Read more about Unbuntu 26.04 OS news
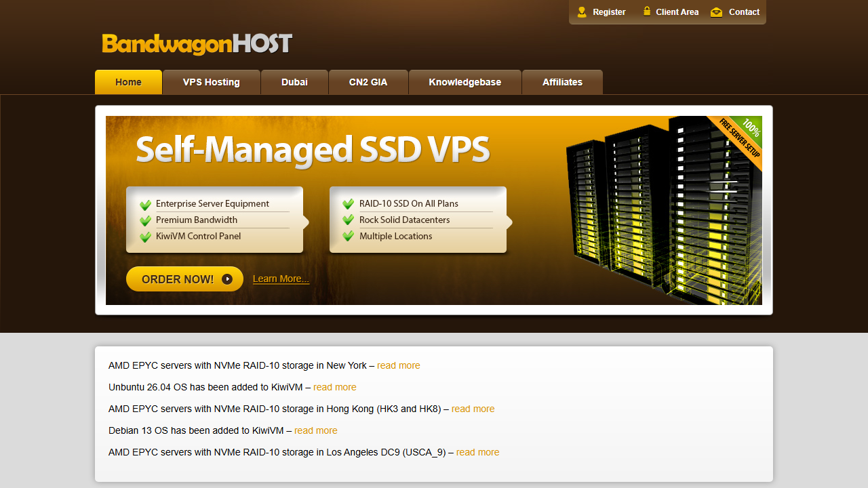This screenshot has height=488, width=868. (335, 387)
